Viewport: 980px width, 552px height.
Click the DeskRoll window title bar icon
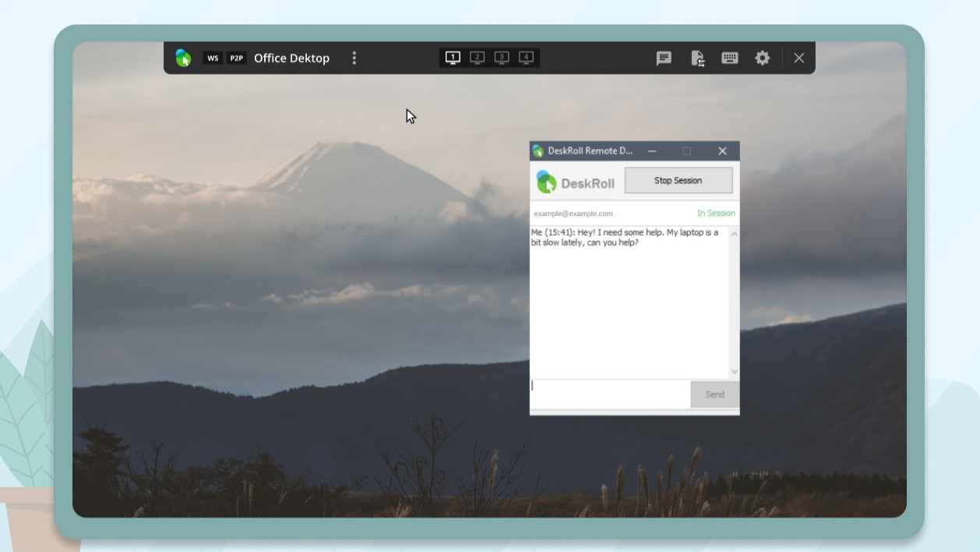point(538,150)
